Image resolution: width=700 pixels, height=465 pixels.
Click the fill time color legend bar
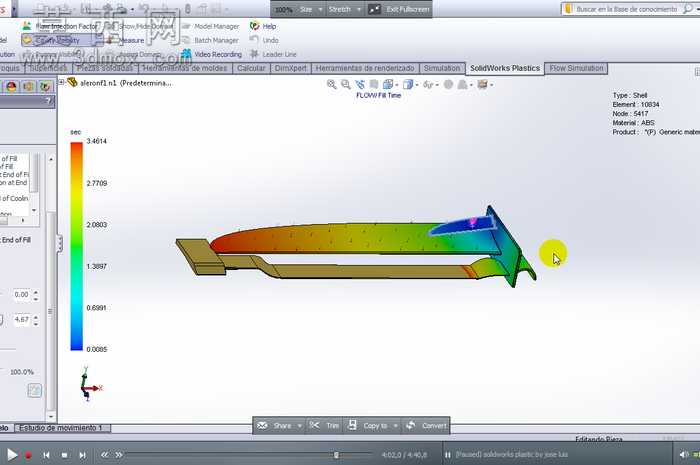coord(76,246)
